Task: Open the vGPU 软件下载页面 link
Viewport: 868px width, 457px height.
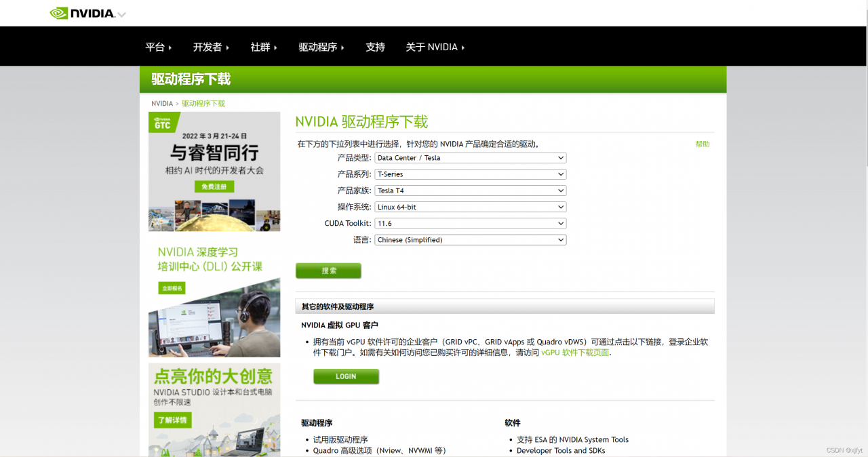Action: (x=575, y=353)
